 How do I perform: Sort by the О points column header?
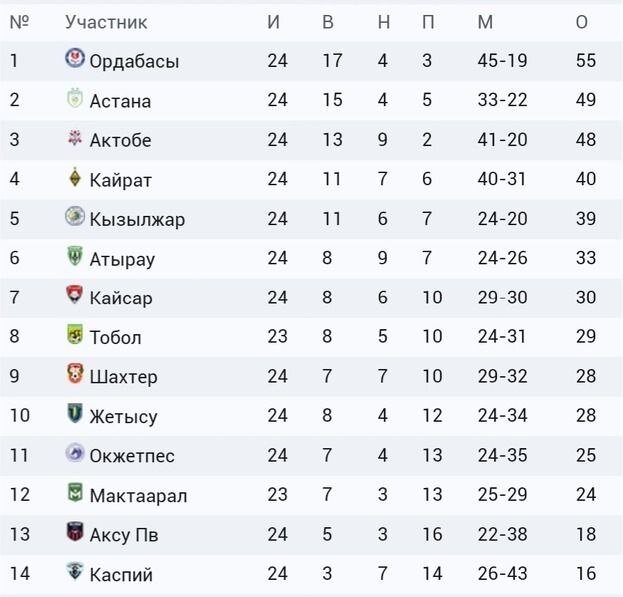coord(582,22)
